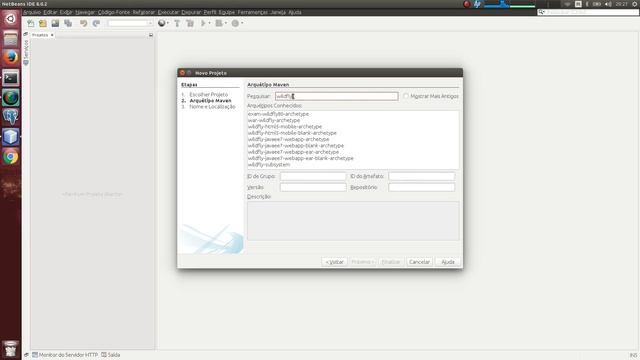The image size is (640, 360).
Task: Select wildfly-javaee7-webapp-ear-blank-archetype in the list
Action: (x=301, y=158)
